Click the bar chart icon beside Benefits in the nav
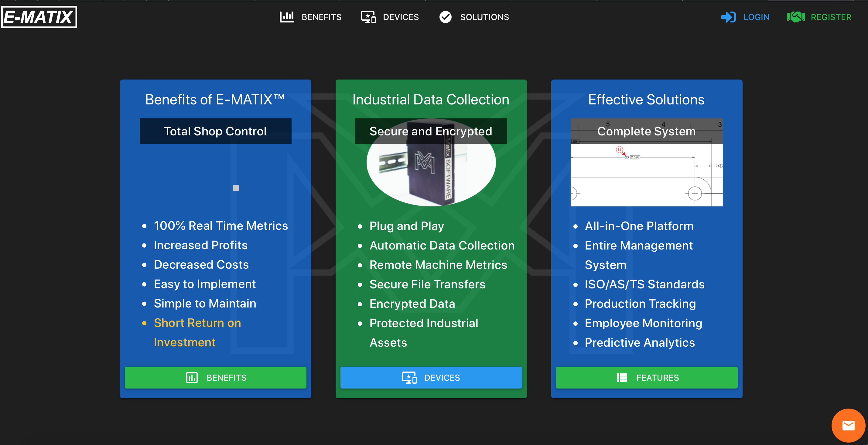 click(x=287, y=17)
